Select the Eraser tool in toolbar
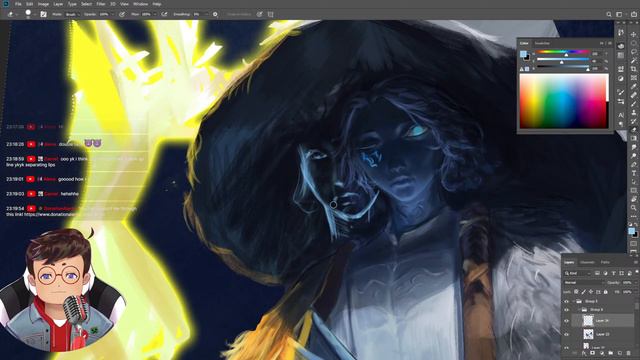Image resolution: width=640 pixels, height=360 pixels. click(x=633, y=129)
